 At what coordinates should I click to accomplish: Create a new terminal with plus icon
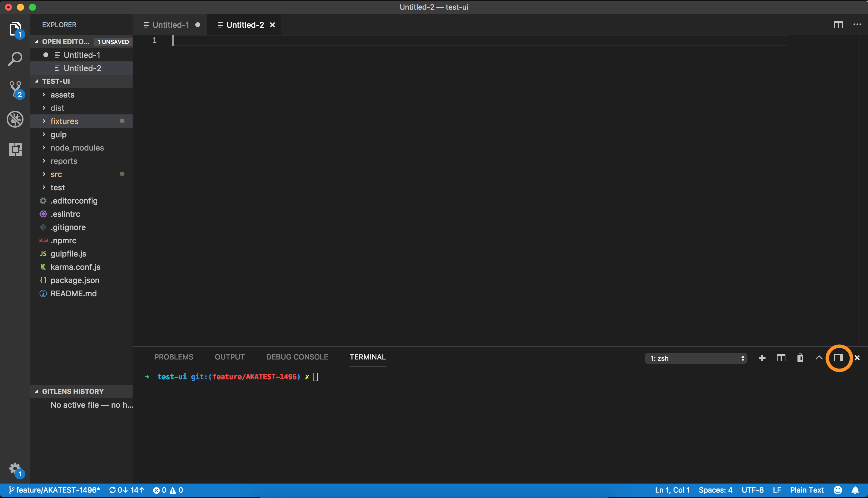click(x=762, y=358)
